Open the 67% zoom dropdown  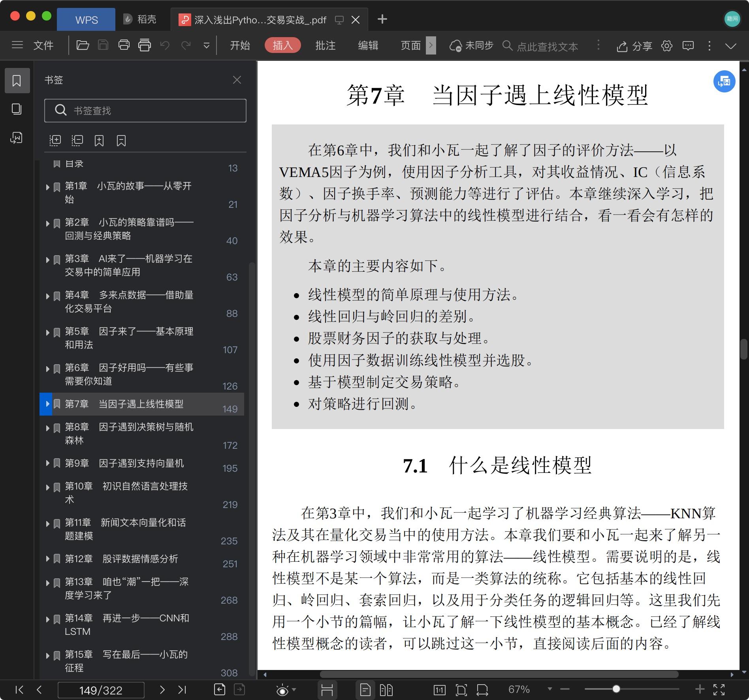coord(550,689)
